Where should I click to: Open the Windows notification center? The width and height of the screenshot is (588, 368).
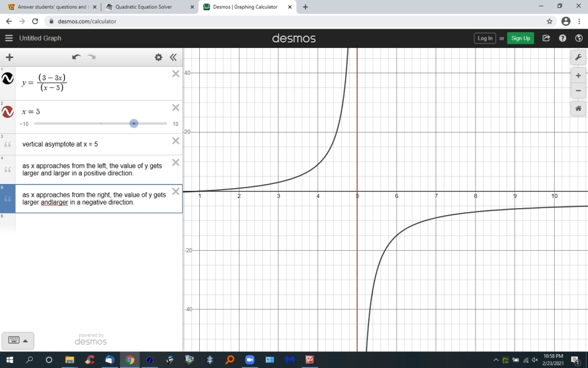click(575, 360)
